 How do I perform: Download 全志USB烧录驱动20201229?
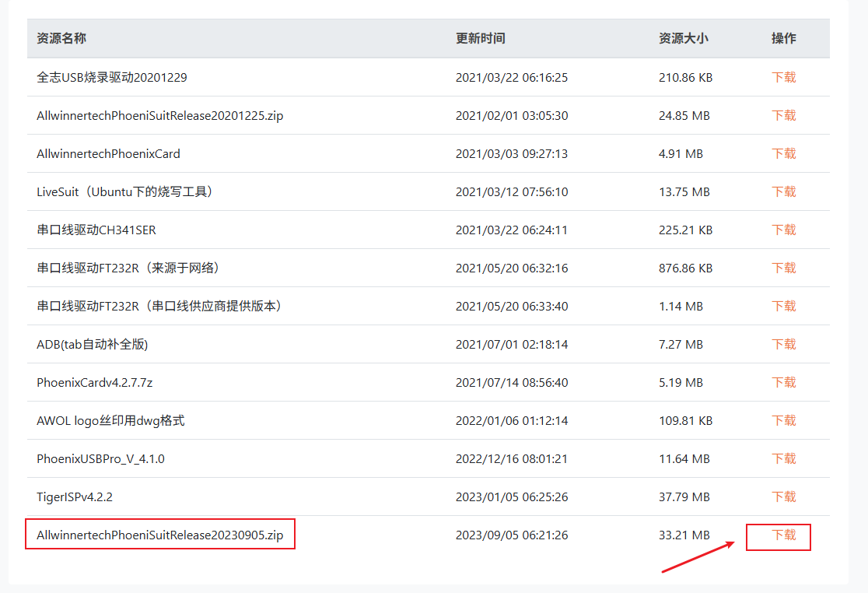(x=782, y=77)
